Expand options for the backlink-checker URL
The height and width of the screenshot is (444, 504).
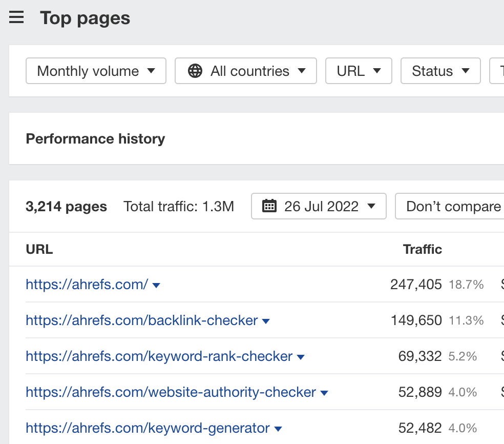point(266,320)
